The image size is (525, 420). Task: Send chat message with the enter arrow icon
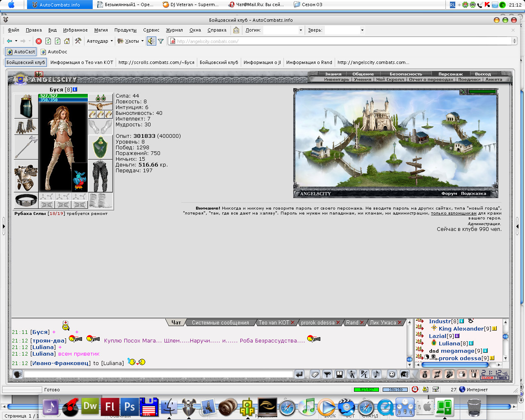pyautogui.click(x=299, y=374)
